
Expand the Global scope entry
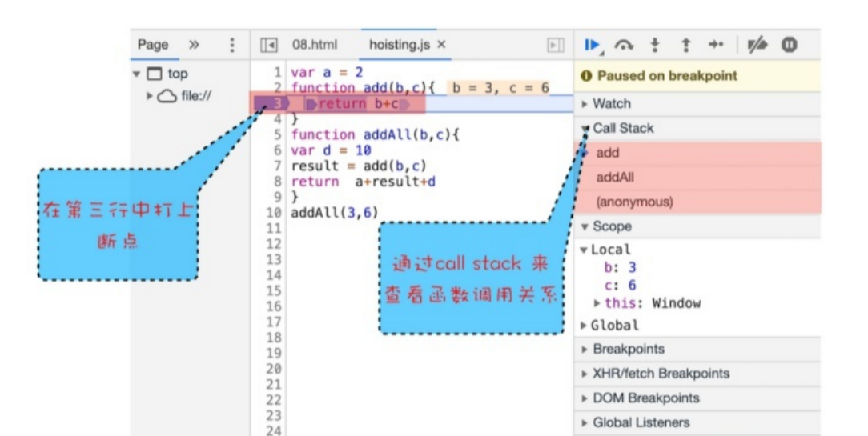(x=615, y=326)
